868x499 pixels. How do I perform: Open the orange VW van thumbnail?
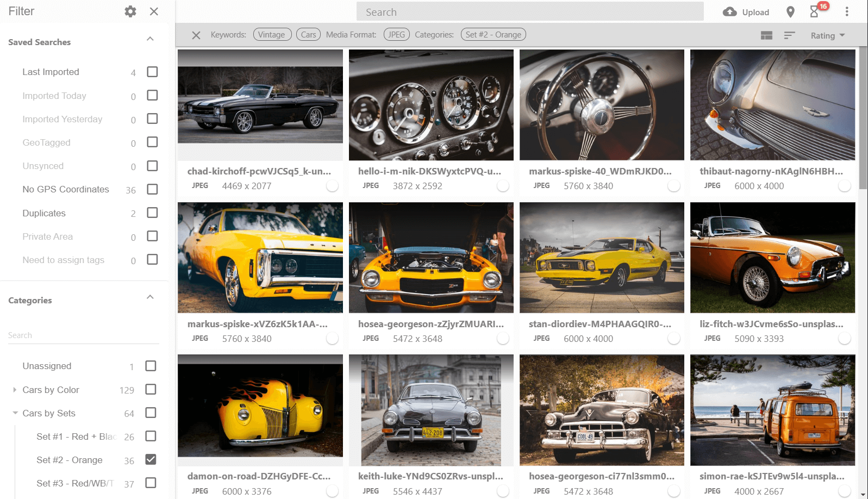[772, 410]
